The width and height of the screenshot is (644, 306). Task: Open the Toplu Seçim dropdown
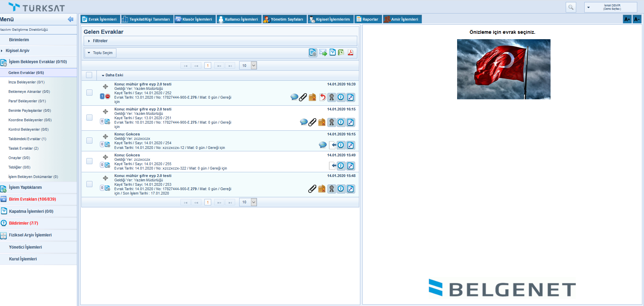pos(100,53)
